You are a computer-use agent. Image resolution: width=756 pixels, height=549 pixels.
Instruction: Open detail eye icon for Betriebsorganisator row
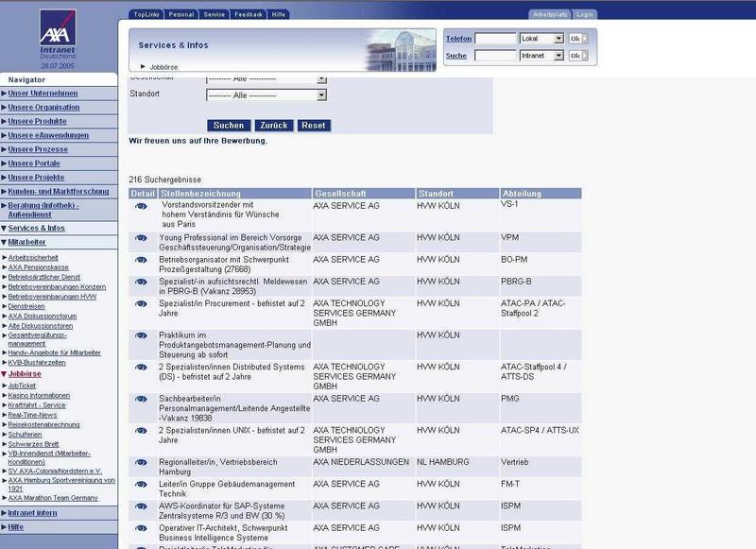point(141,260)
